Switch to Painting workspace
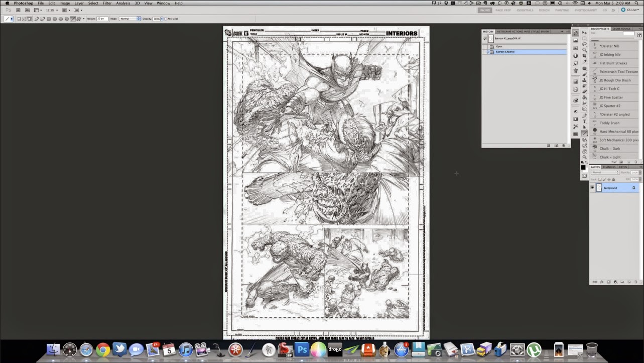The height and width of the screenshot is (363, 644). 562,10
